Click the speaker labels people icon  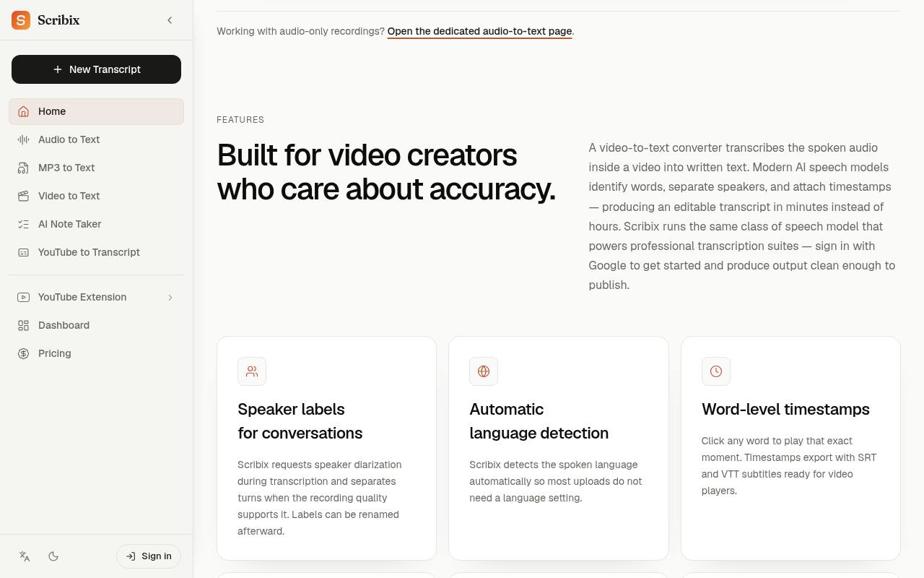point(252,371)
